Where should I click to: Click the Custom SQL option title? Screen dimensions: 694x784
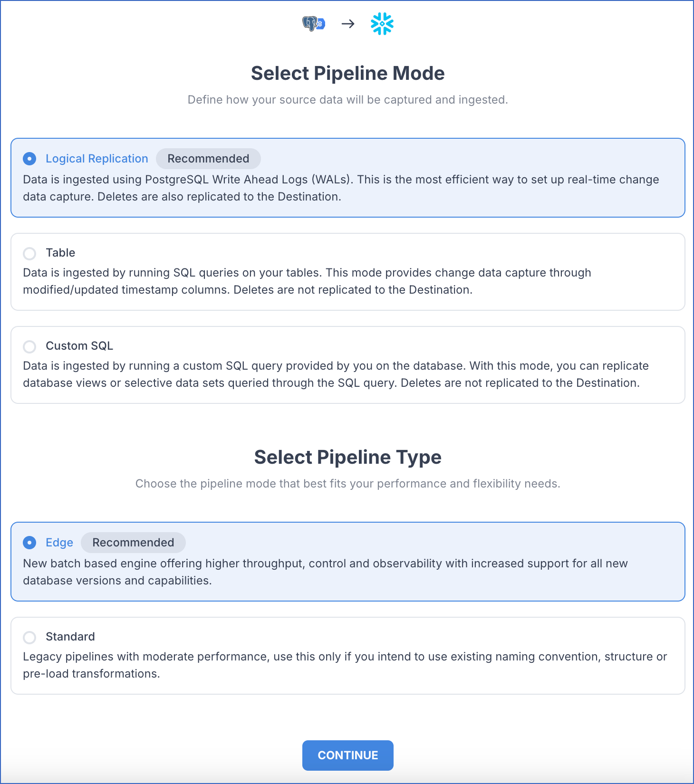[x=79, y=346]
